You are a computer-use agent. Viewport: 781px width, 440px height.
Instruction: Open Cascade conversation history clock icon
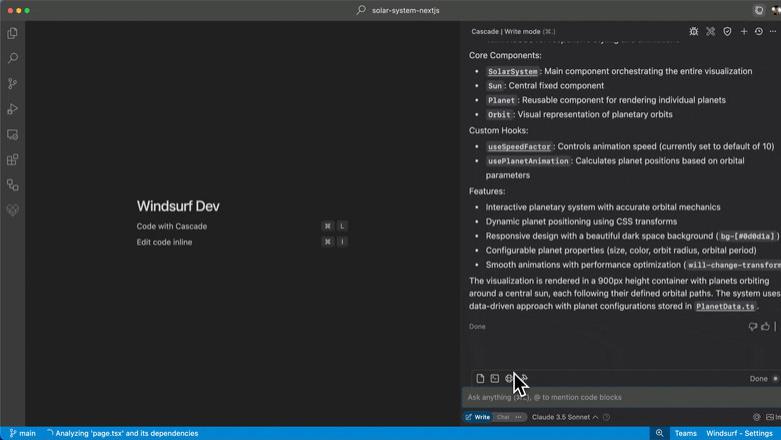coord(759,31)
